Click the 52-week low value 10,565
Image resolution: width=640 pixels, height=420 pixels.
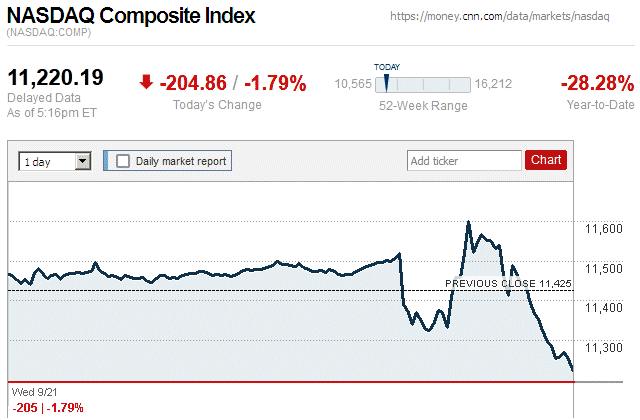coord(353,83)
